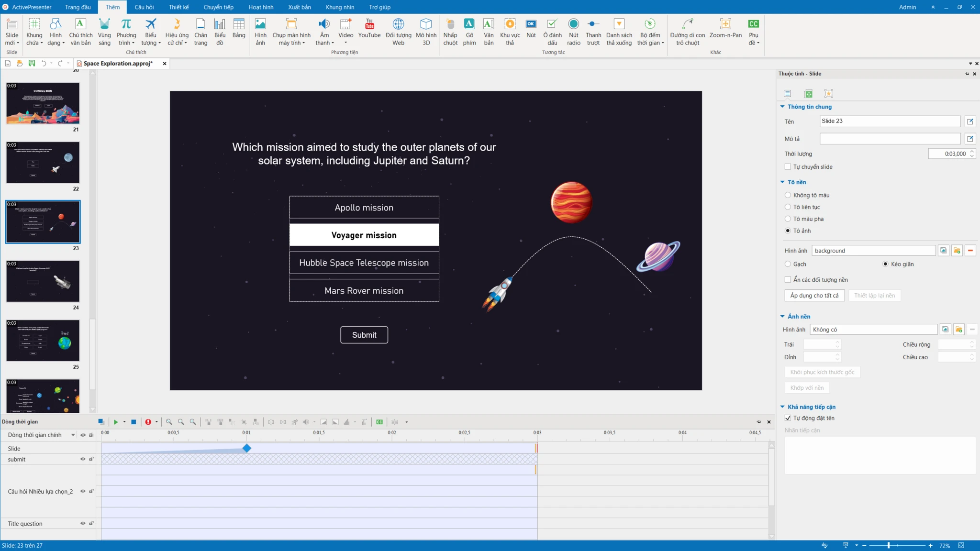Select Không tô màu radio option
The image size is (980, 551).
click(788, 195)
